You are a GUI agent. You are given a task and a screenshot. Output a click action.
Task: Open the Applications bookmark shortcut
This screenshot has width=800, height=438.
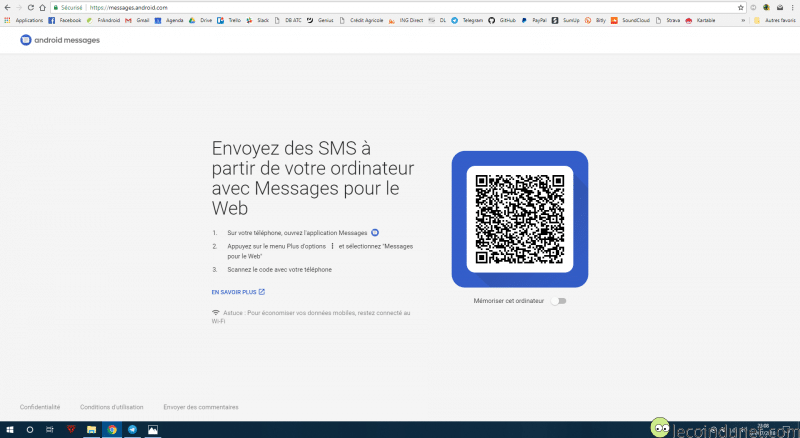pos(23,20)
